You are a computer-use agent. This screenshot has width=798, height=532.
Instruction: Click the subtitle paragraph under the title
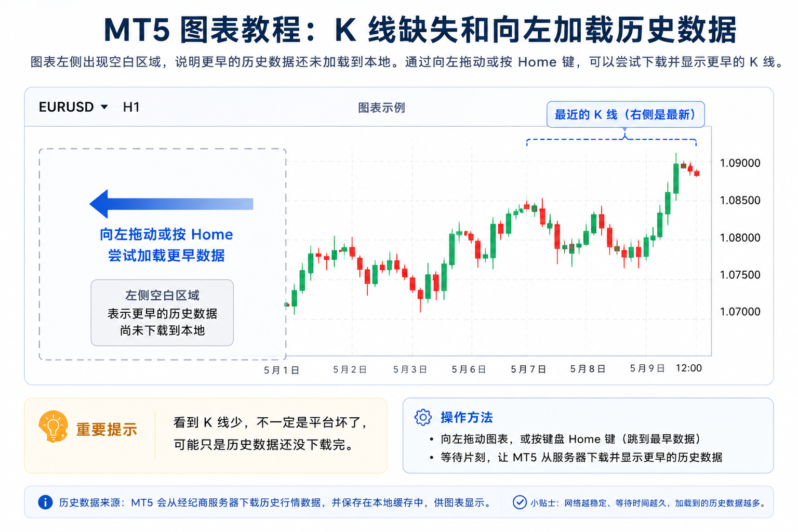click(x=407, y=62)
